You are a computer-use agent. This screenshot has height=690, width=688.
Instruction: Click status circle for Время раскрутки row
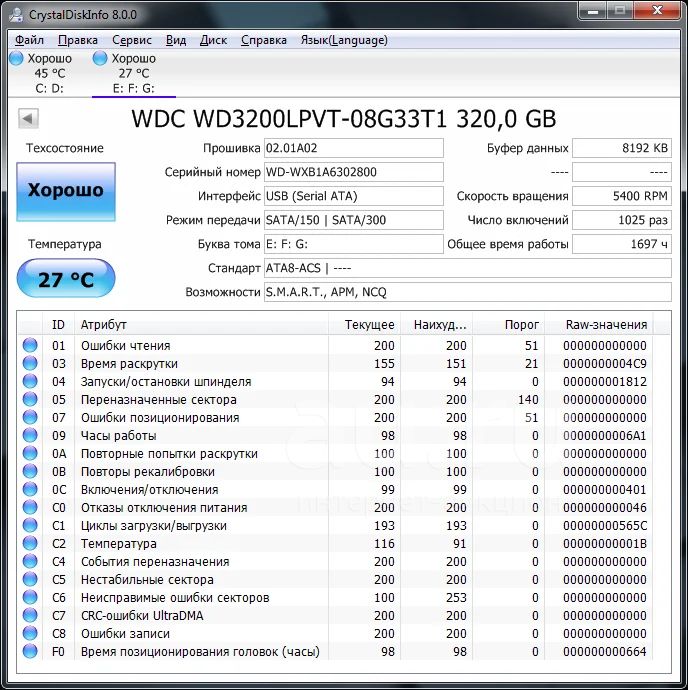[x=30, y=363]
